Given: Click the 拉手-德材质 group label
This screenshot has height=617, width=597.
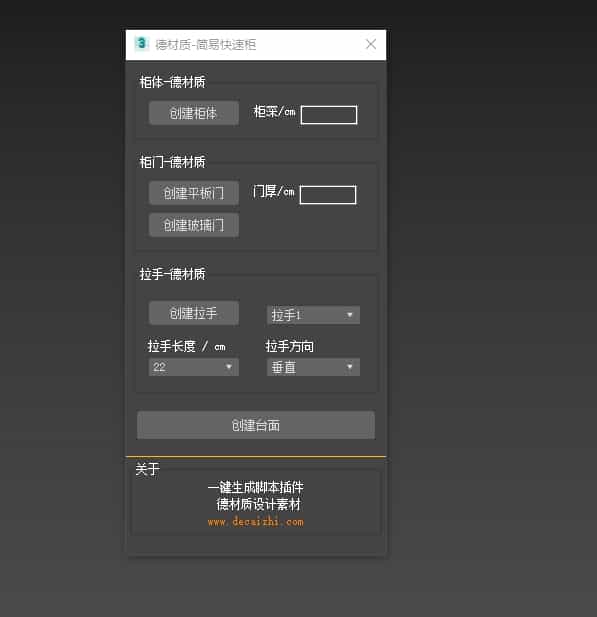Looking at the screenshot, I should pos(172,274).
